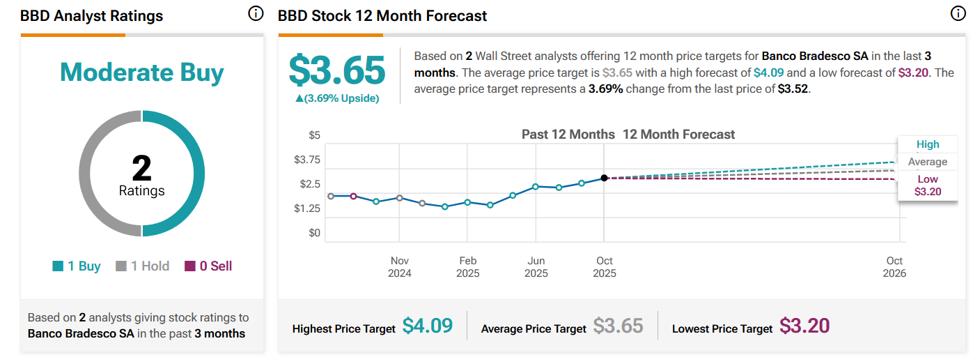Image resolution: width=980 pixels, height=364 pixels.
Task: Click the BBD Stock 12 Month Forecast title
Action: pos(382,15)
